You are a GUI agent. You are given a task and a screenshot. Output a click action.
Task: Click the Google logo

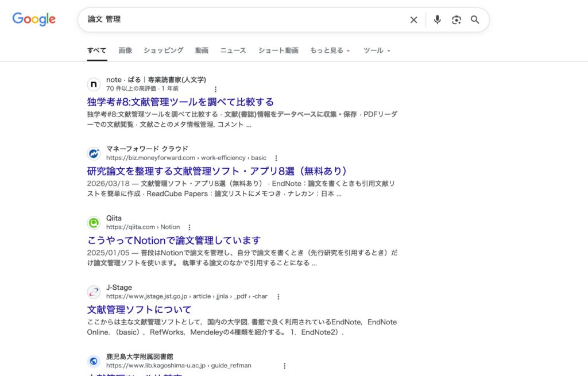pyautogui.click(x=34, y=19)
